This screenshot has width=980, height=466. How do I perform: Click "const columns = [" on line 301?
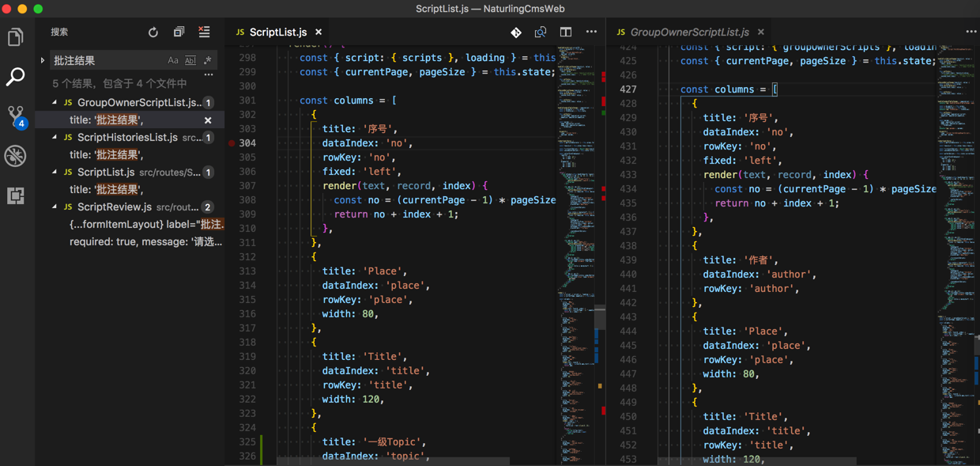click(348, 100)
